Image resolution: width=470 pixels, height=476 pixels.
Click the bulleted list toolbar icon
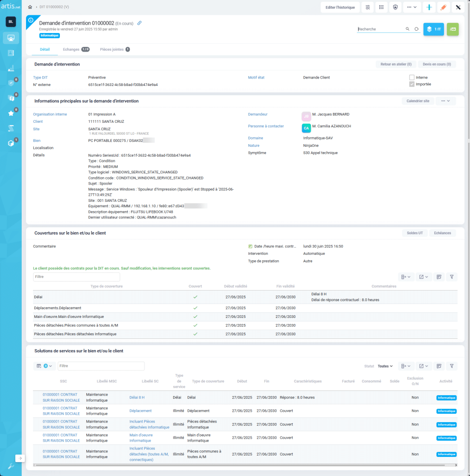coord(381,7)
